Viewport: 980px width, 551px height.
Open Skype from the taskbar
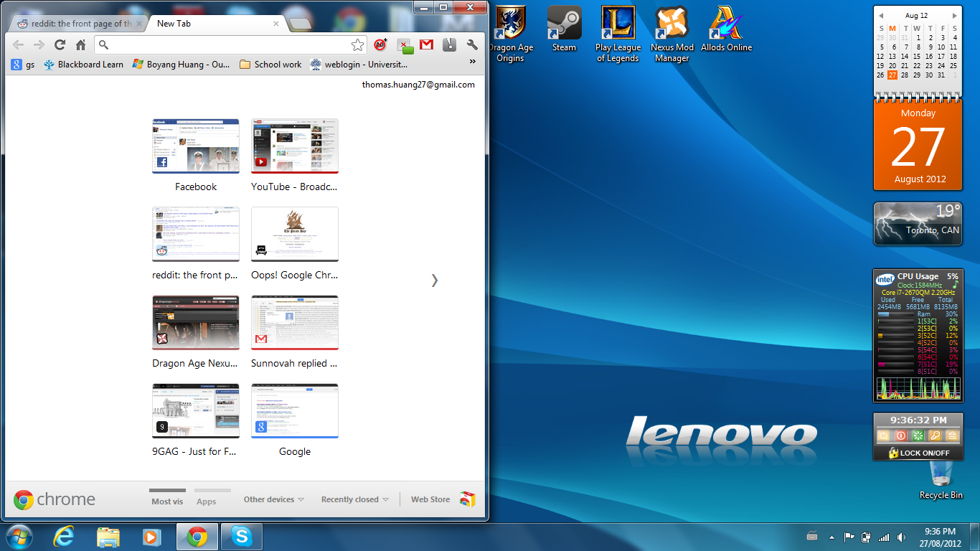click(x=242, y=537)
